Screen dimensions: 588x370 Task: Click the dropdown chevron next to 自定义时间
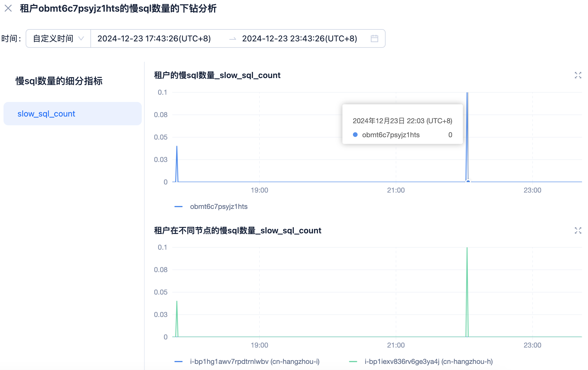81,38
